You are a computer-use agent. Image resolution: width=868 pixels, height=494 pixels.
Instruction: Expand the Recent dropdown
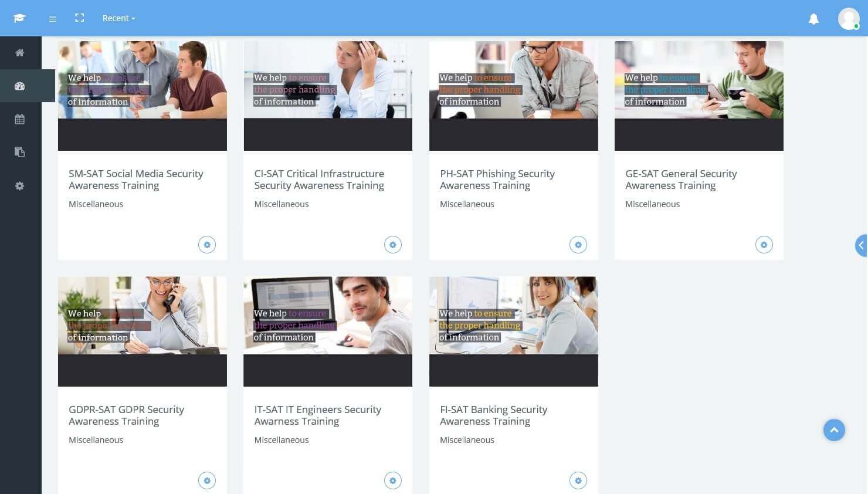pos(118,18)
